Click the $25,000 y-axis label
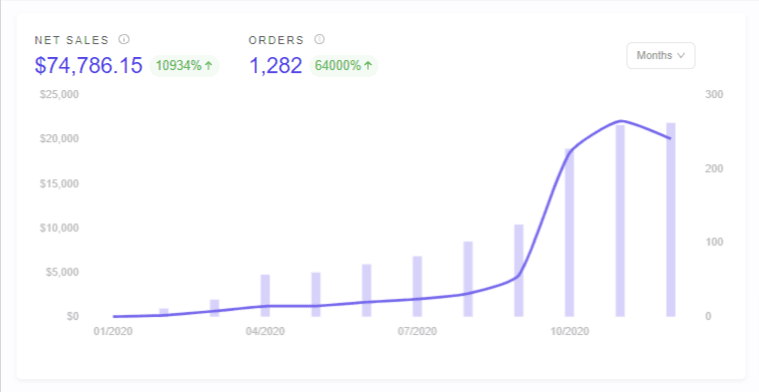 point(59,94)
